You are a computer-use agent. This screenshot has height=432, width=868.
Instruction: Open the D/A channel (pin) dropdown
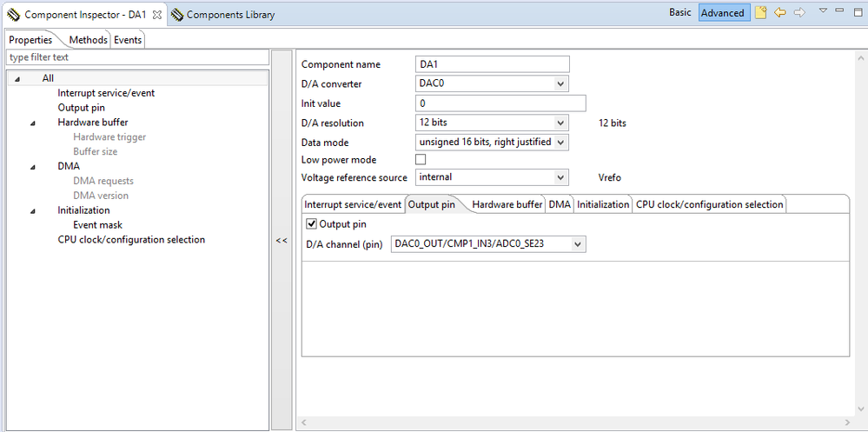[578, 243]
